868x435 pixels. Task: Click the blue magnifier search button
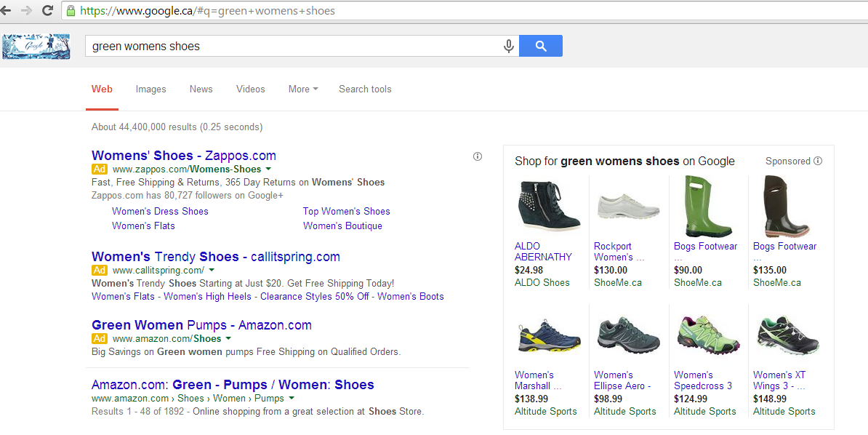tap(541, 46)
